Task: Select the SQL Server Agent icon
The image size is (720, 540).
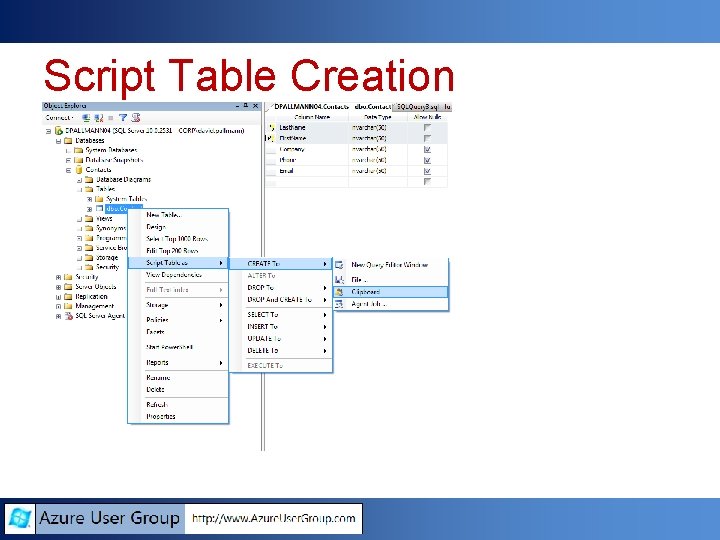Action: click(x=69, y=316)
